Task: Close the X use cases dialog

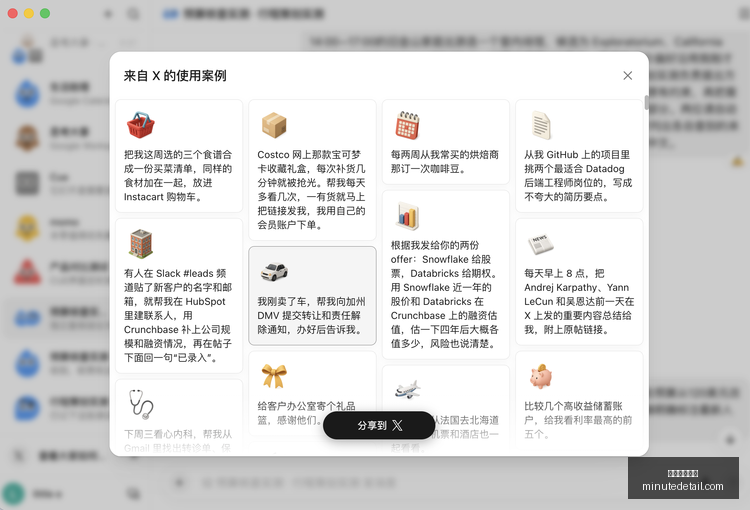Action: point(628,76)
